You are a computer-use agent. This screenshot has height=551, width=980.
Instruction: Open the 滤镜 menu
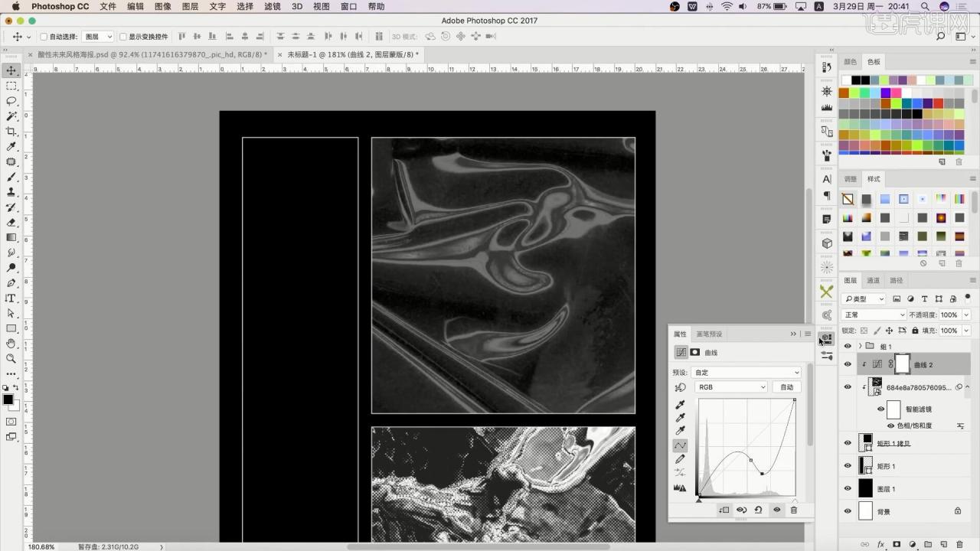point(272,6)
